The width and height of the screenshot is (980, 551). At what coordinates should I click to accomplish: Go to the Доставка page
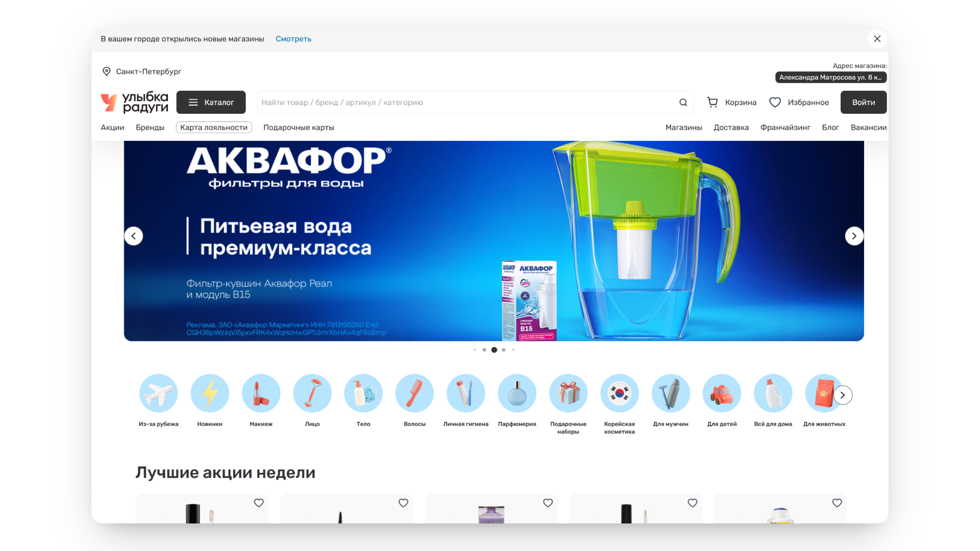[731, 128]
